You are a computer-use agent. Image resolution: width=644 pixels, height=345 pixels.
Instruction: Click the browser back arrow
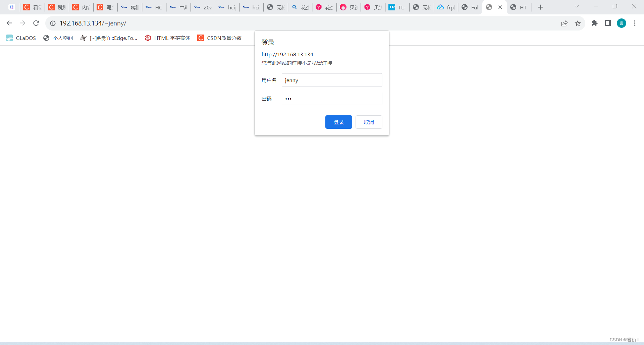click(x=9, y=23)
